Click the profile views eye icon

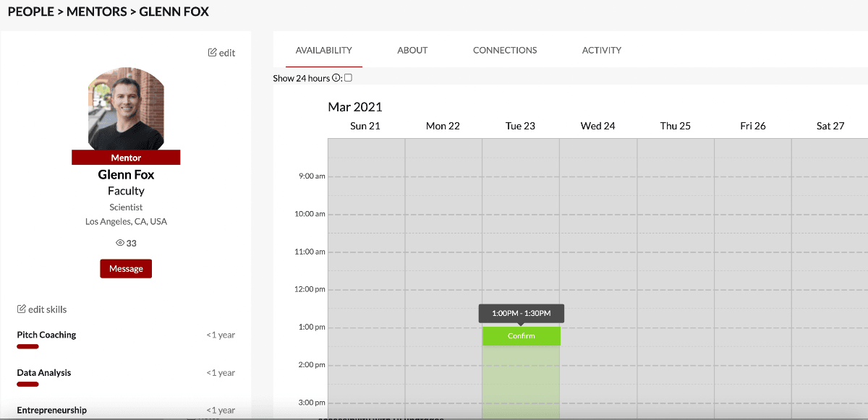click(x=120, y=243)
